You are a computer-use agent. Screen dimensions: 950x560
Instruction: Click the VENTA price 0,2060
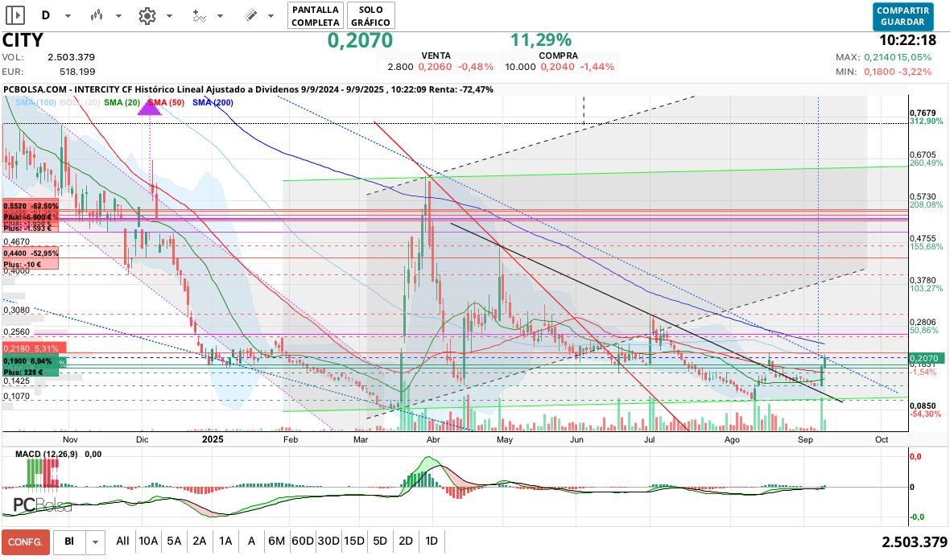(435, 67)
